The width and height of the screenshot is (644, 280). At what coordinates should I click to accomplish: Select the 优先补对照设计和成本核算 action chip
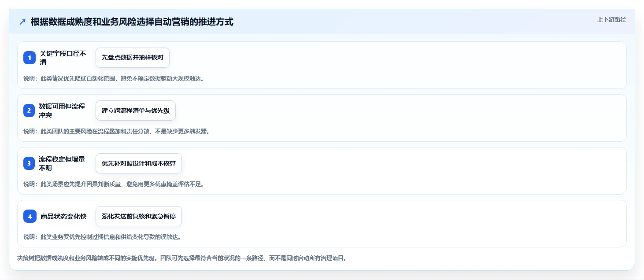click(139, 163)
